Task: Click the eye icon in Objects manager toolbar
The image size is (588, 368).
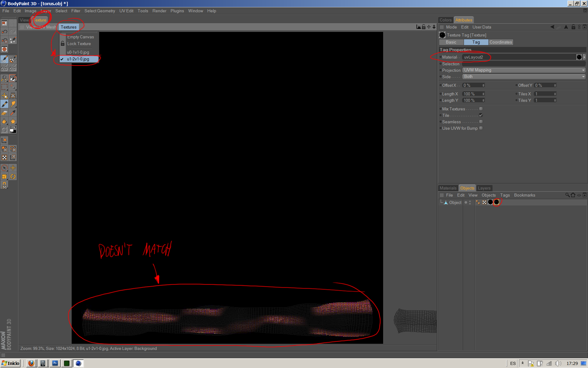Action: [579, 195]
